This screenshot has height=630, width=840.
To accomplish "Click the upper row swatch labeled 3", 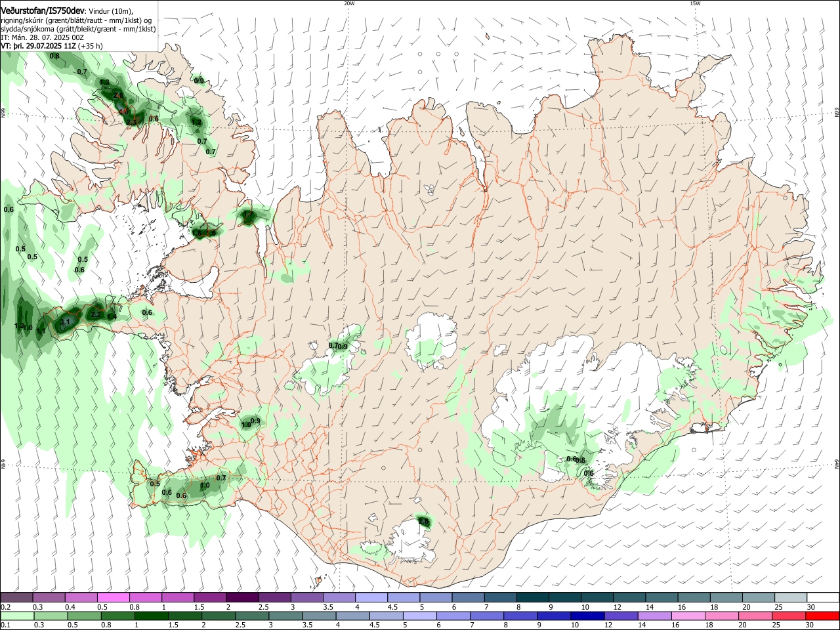I will point(306,598).
